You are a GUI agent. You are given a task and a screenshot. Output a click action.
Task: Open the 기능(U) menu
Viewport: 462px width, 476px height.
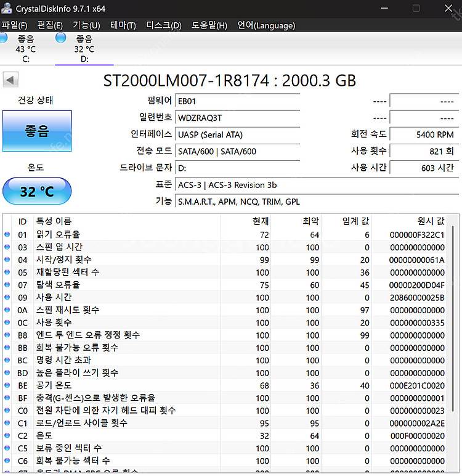[x=86, y=25]
